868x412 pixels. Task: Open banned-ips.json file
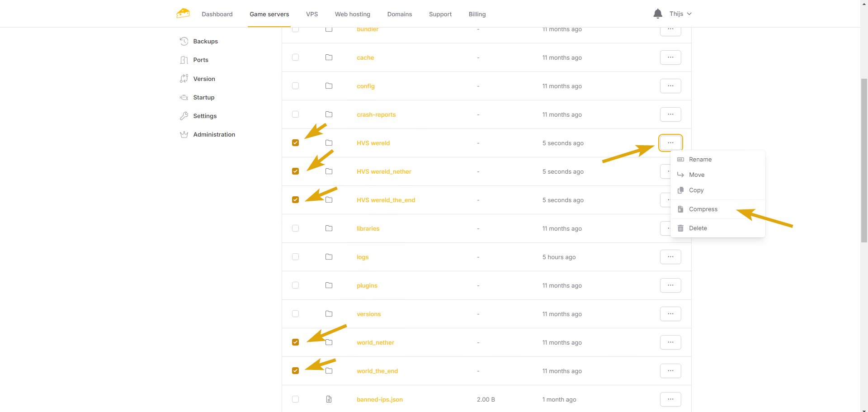tap(379, 399)
